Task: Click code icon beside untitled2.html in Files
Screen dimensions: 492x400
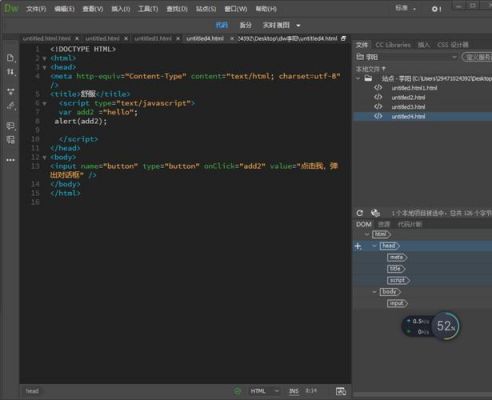Action: [x=378, y=97]
